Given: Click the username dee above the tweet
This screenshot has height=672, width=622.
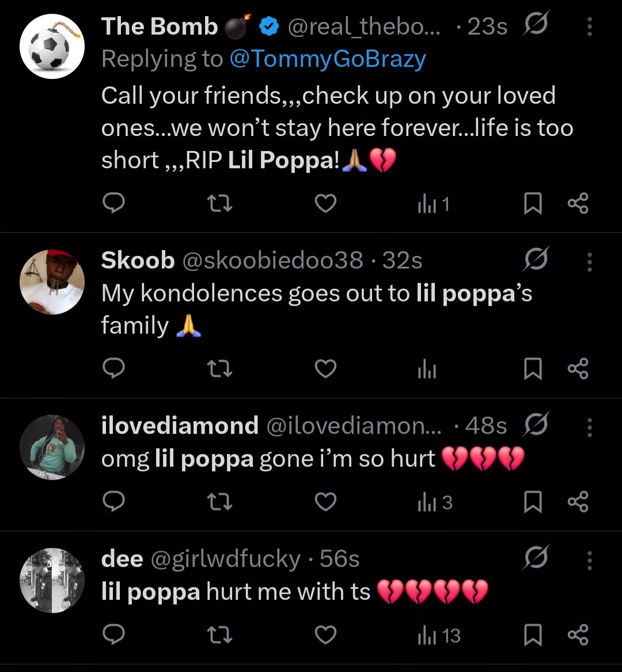Looking at the screenshot, I should [x=122, y=557].
